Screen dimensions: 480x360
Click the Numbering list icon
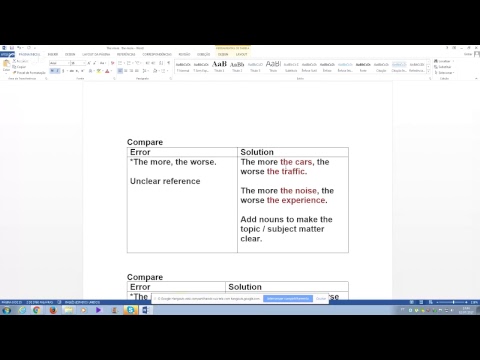coord(129,63)
